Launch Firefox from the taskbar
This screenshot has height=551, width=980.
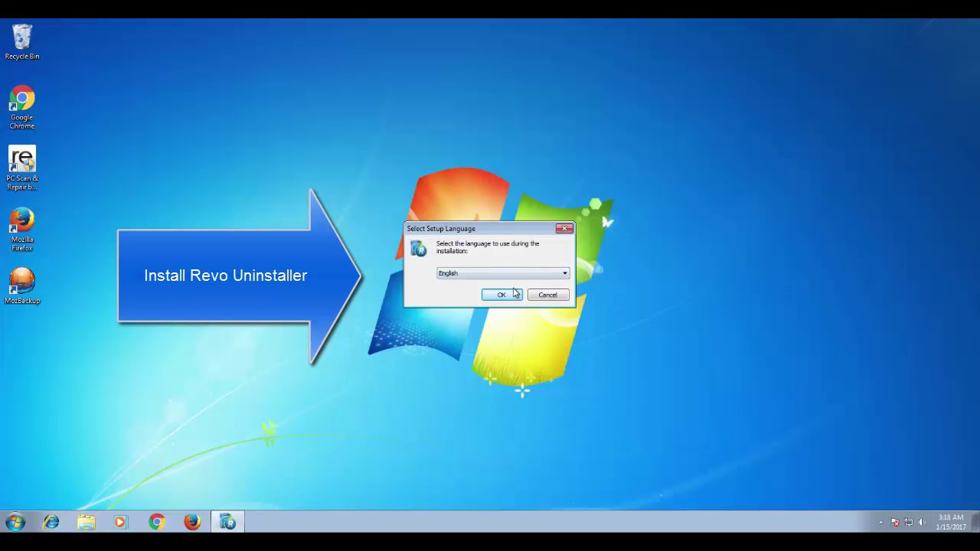click(x=191, y=522)
